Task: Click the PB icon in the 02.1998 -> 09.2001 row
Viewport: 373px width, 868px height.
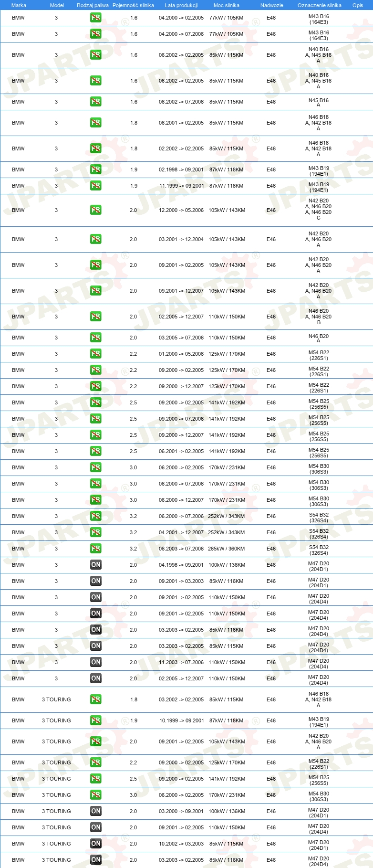Action: (96, 169)
